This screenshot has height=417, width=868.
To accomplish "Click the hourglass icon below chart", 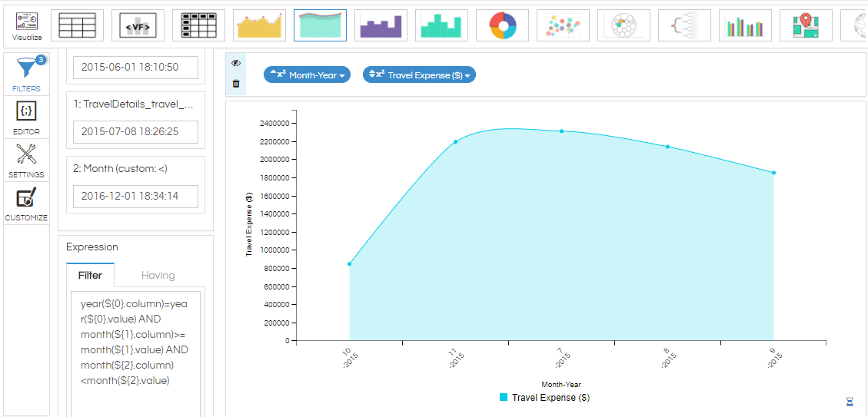I will tap(850, 401).
